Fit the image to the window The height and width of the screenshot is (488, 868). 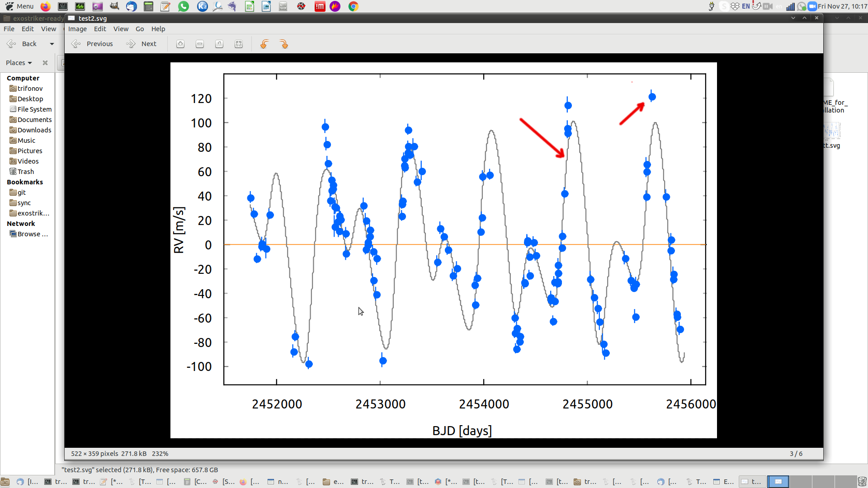(x=239, y=44)
